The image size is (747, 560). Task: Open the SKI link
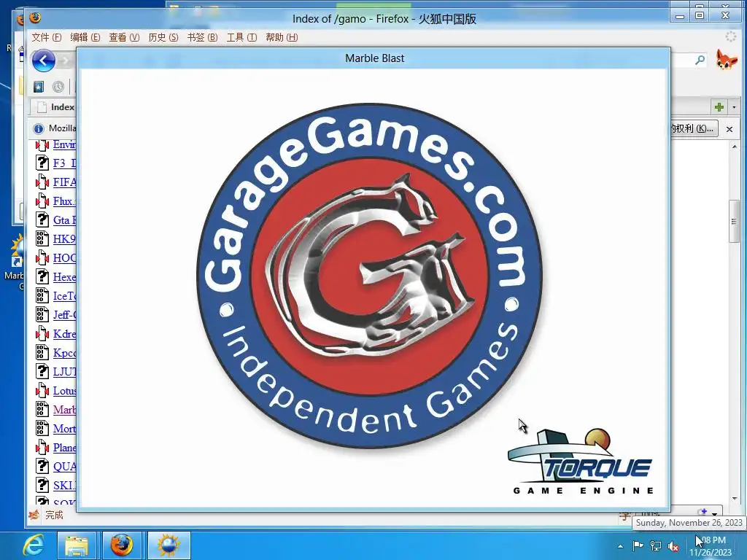[64, 485]
